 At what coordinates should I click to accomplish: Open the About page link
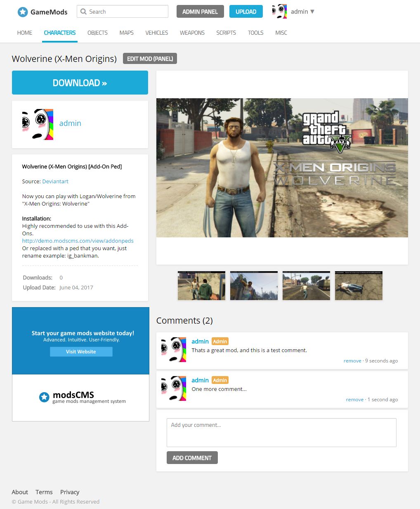click(x=20, y=492)
